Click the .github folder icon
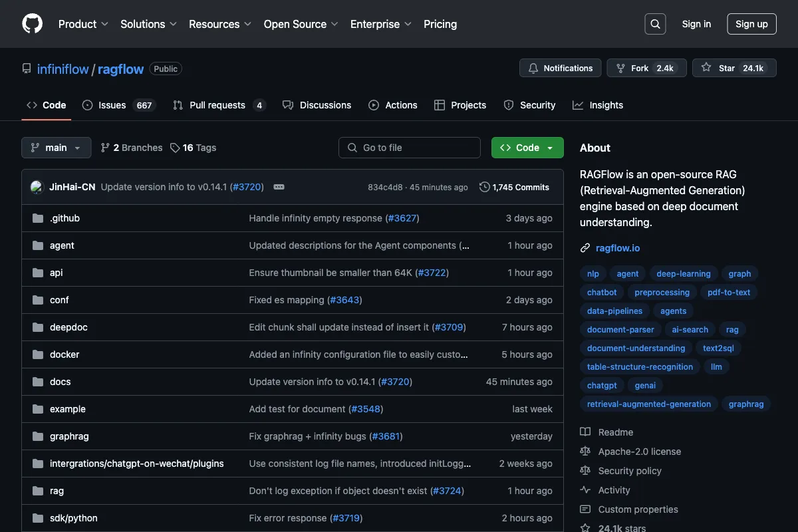 pyautogui.click(x=38, y=218)
